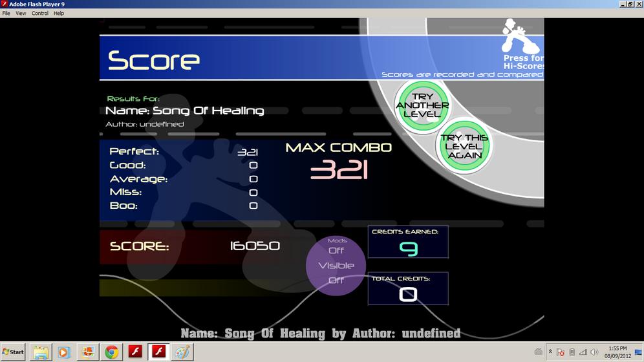Click Try Another Level button
Viewport: 644px width, 362px height.
tap(422, 105)
